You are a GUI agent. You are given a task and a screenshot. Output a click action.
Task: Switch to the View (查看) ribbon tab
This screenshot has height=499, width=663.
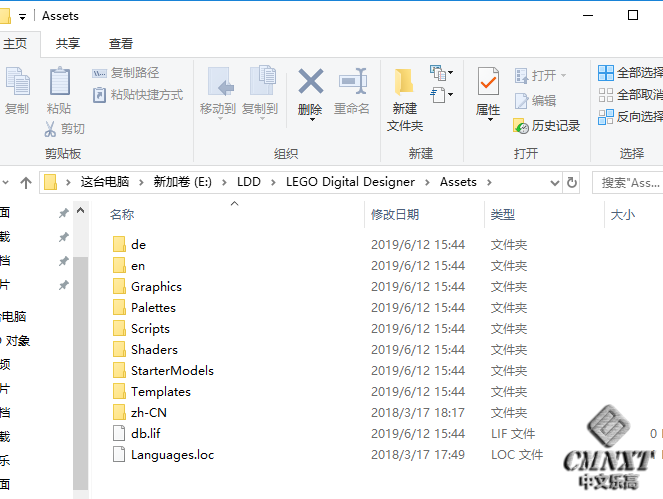(x=121, y=44)
